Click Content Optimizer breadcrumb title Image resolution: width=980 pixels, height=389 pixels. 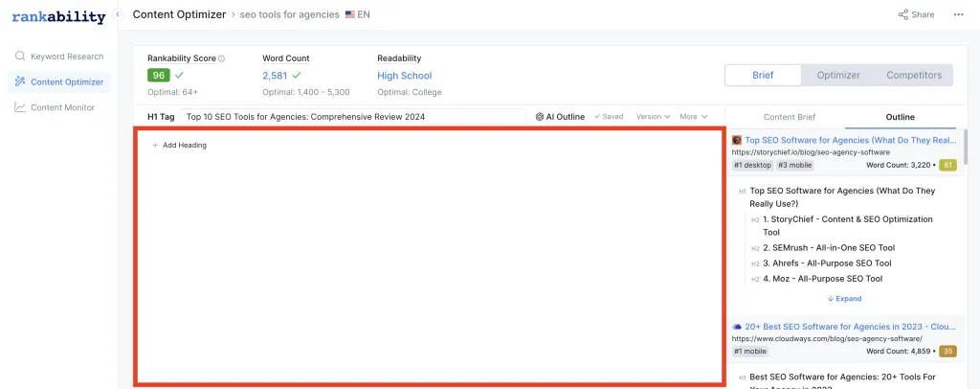click(179, 14)
